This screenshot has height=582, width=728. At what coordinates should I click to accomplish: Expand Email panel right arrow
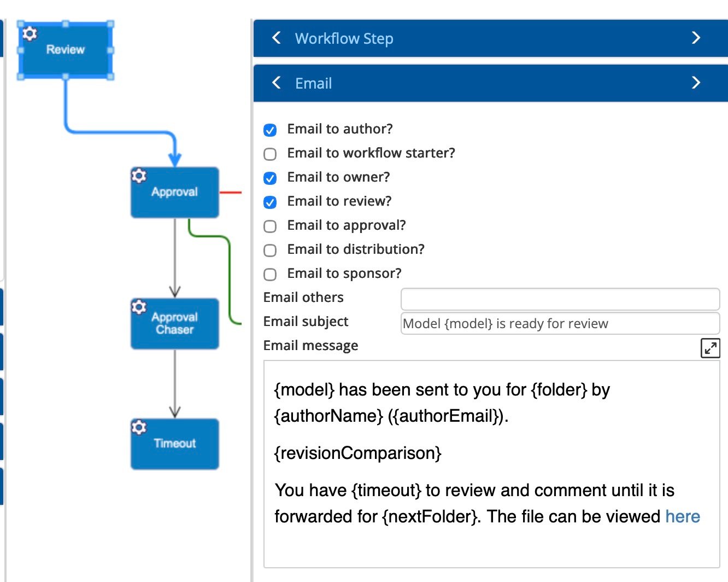coord(696,83)
